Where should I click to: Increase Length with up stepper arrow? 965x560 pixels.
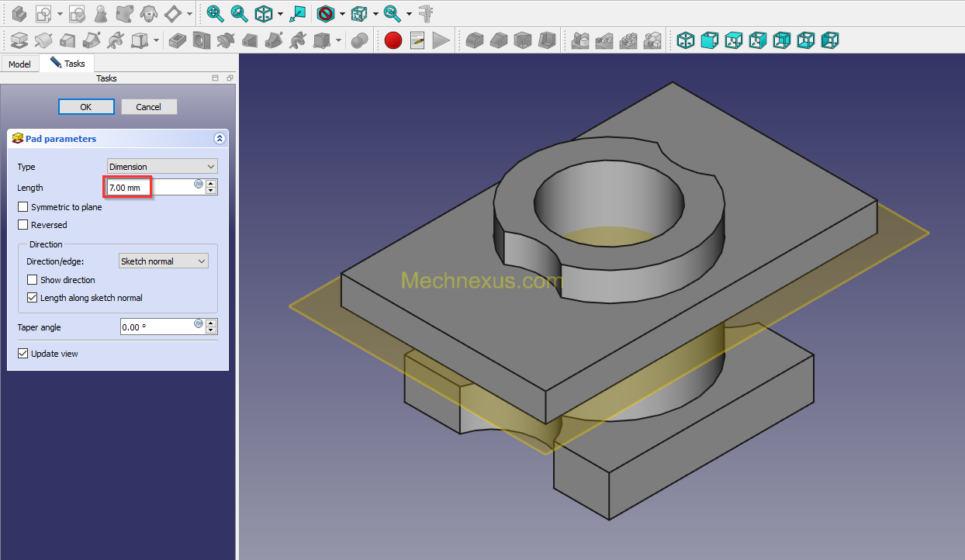click(x=211, y=183)
